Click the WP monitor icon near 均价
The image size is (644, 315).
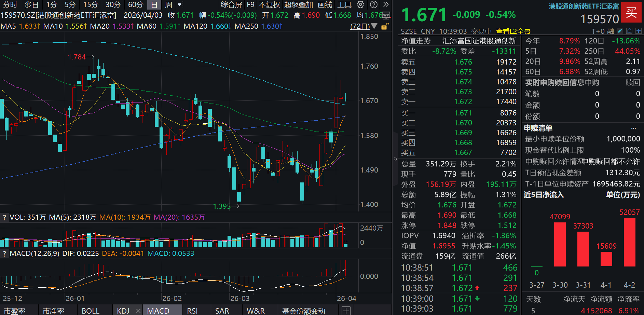click(386, 16)
